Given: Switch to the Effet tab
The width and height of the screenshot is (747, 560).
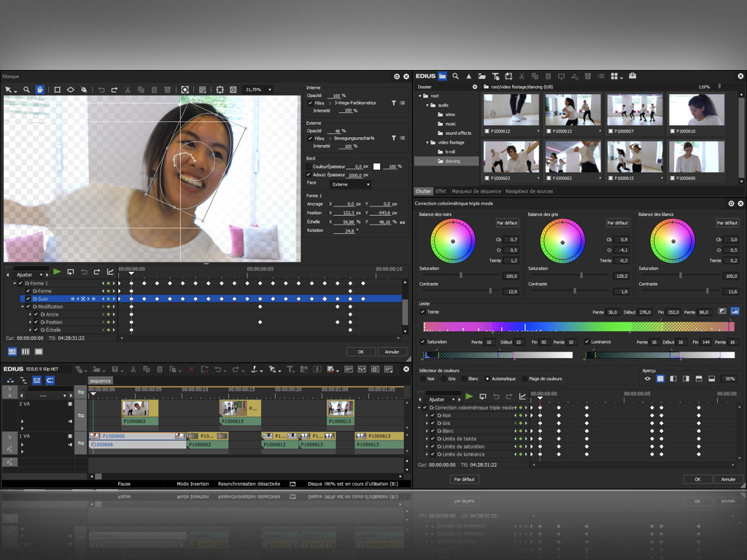Looking at the screenshot, I should click(441, 191).
